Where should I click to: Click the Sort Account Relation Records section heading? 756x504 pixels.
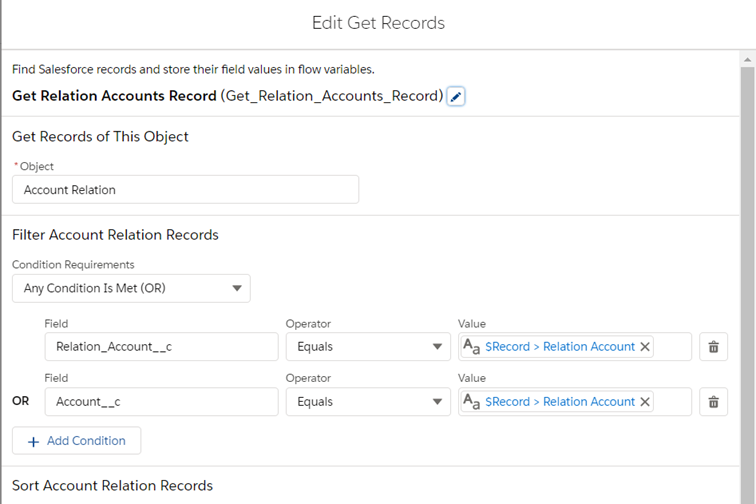pos(112,485)
